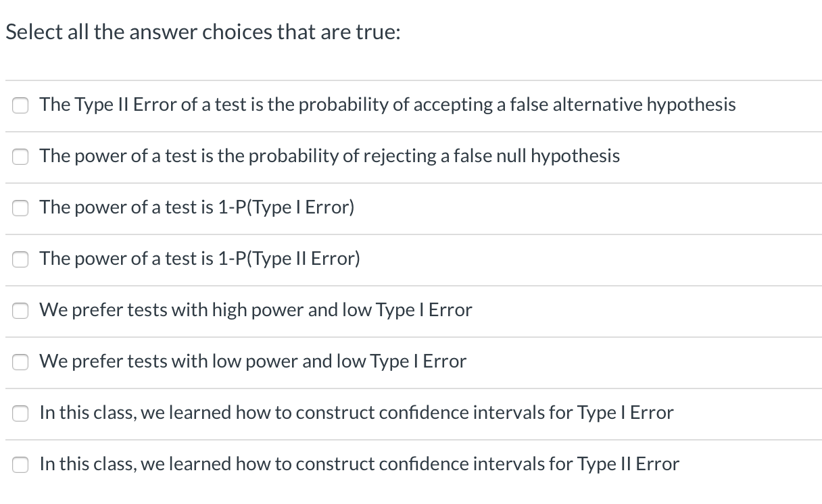Tick the power is 1-P(Type II Error) checkbox
Screen dimensions: 822x504
coord(20,259)
